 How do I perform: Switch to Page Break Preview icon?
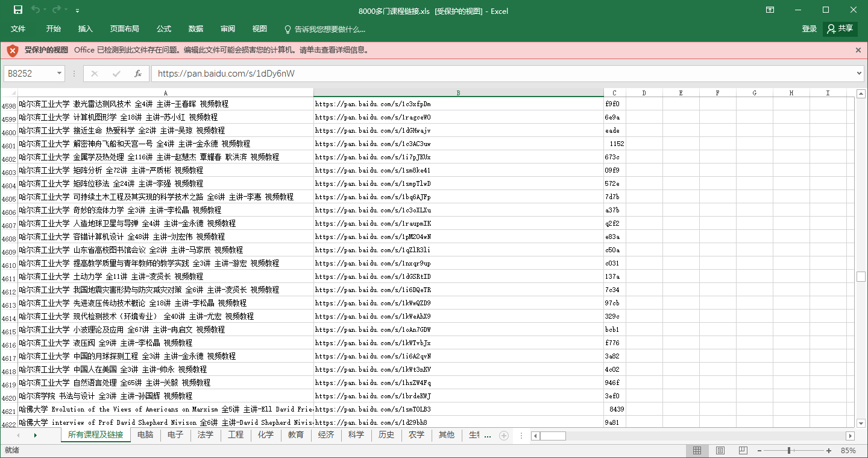[x=743, y=451]
